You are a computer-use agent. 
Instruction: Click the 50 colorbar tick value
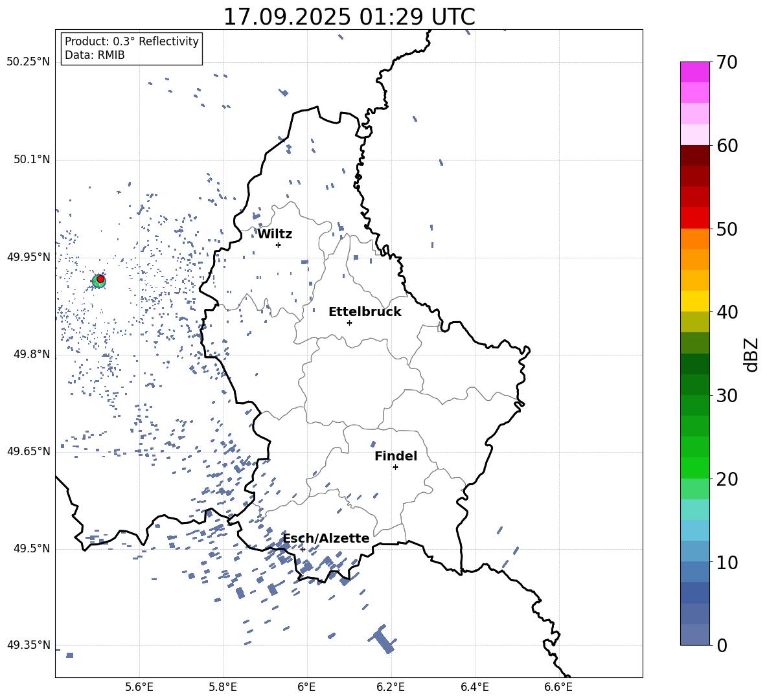click(x=727, y=229)
